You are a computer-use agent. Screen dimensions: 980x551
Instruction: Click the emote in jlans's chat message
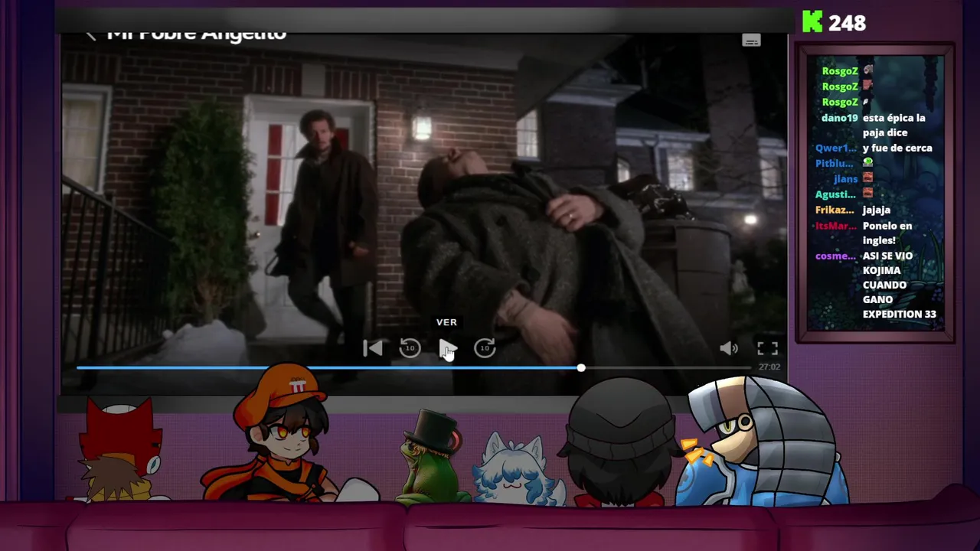pos(867,178)
